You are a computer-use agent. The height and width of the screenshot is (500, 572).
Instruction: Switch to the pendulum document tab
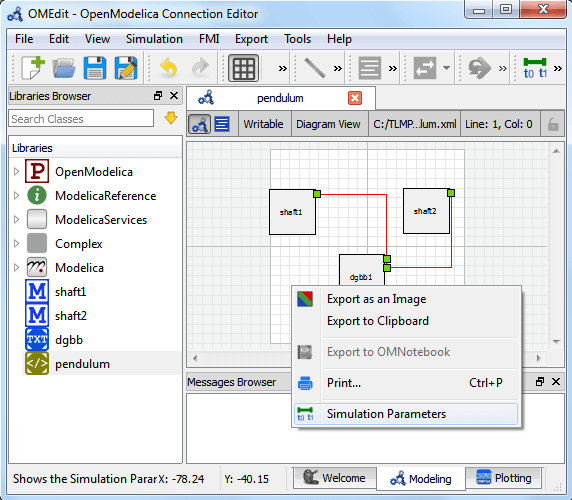pyautogui.click(x=280, y=98)
